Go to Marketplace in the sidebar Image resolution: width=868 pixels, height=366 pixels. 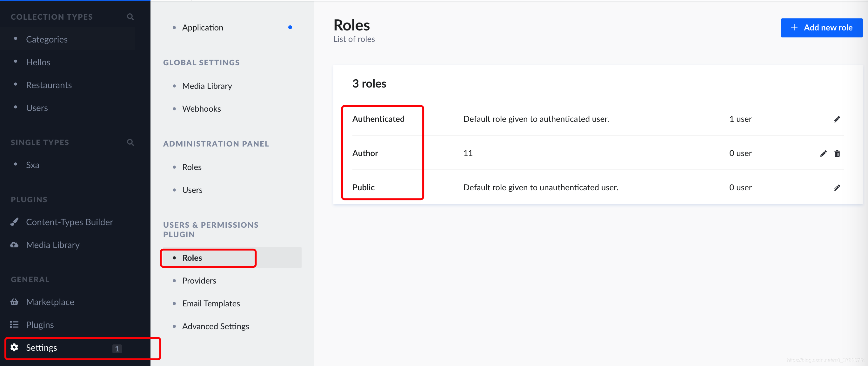50,302
